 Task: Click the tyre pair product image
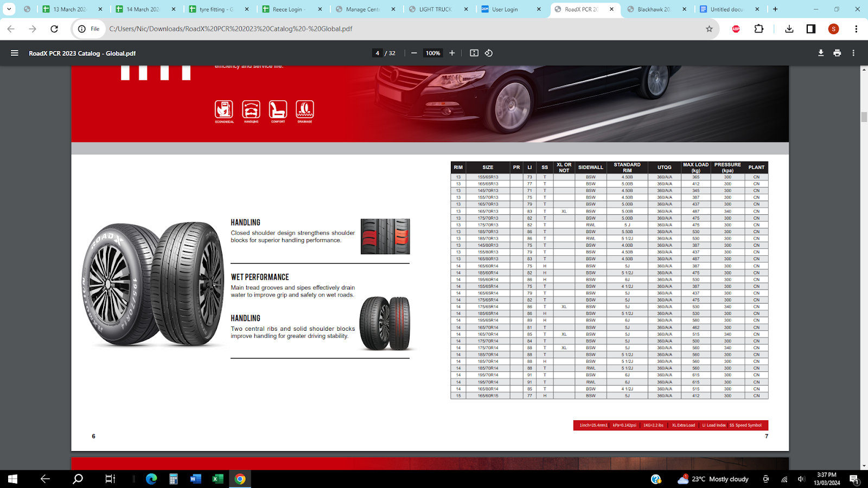pos(154,284)
